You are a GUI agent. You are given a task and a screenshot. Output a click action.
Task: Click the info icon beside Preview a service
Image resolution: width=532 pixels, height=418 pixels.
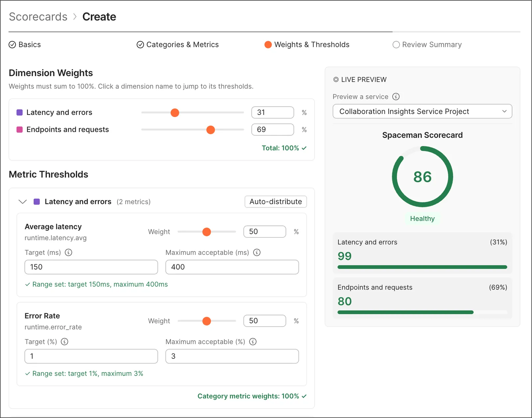pyautogui.click(x=396, y=96)
